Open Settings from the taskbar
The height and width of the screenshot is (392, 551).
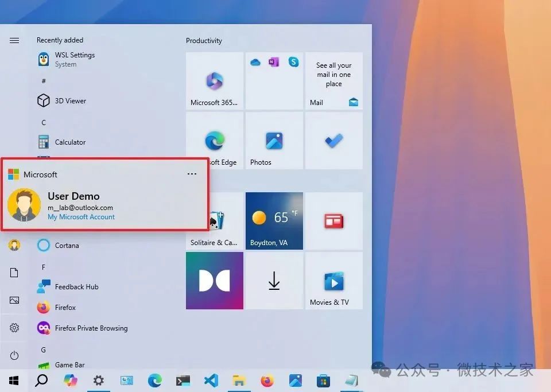(x=98, y=381)
